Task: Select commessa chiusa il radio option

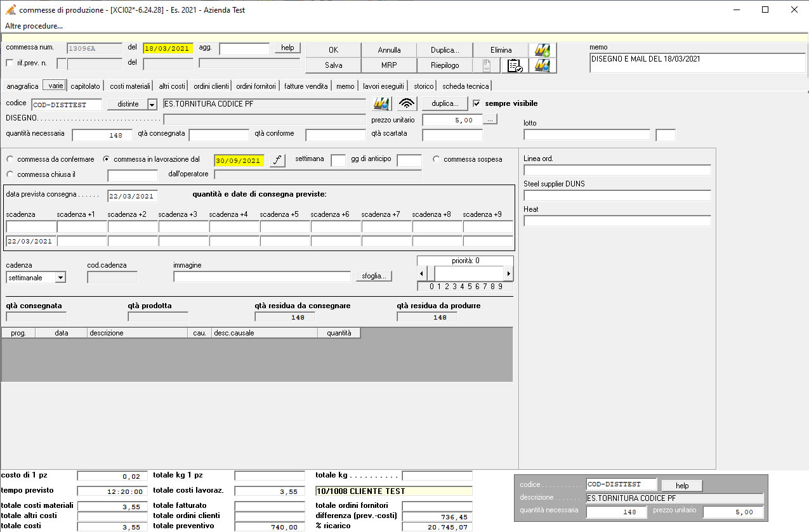Action: (x=10, y=174)
